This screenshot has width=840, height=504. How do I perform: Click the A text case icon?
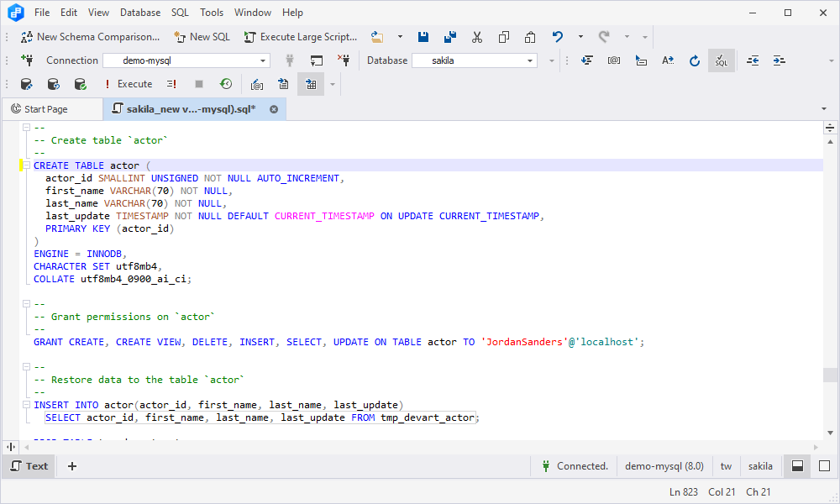pos(668,60)
